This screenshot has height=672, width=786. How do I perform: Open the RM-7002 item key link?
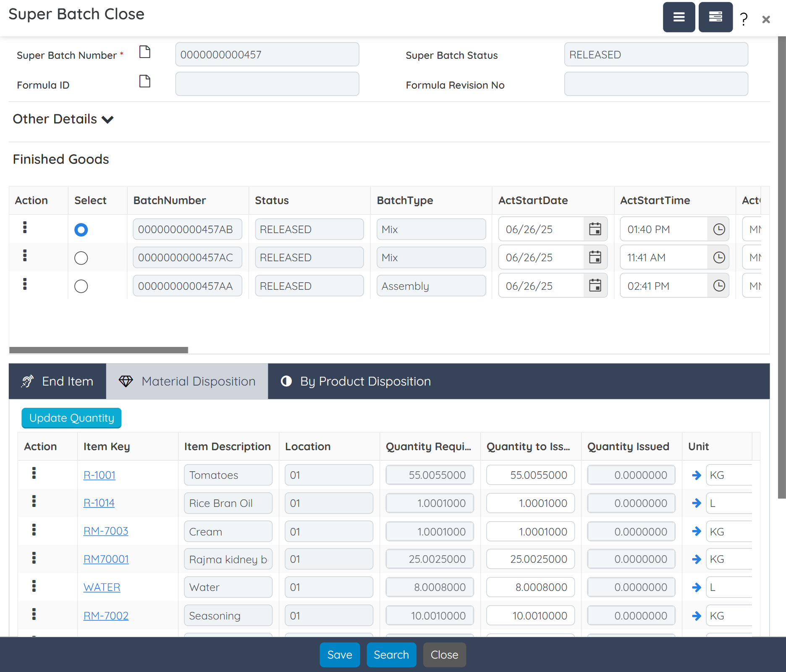(106, 616)
